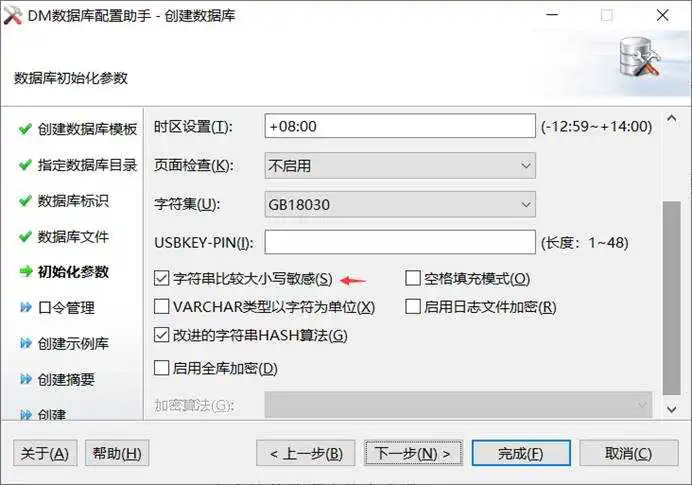Open the 字符集 GB18030 dropdown

(400, 204)
